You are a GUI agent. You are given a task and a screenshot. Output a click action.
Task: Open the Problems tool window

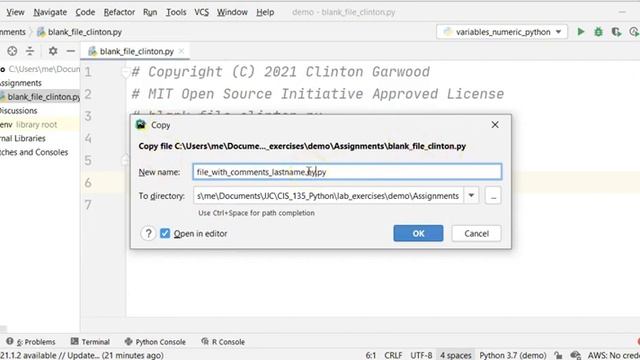point(31,342)
